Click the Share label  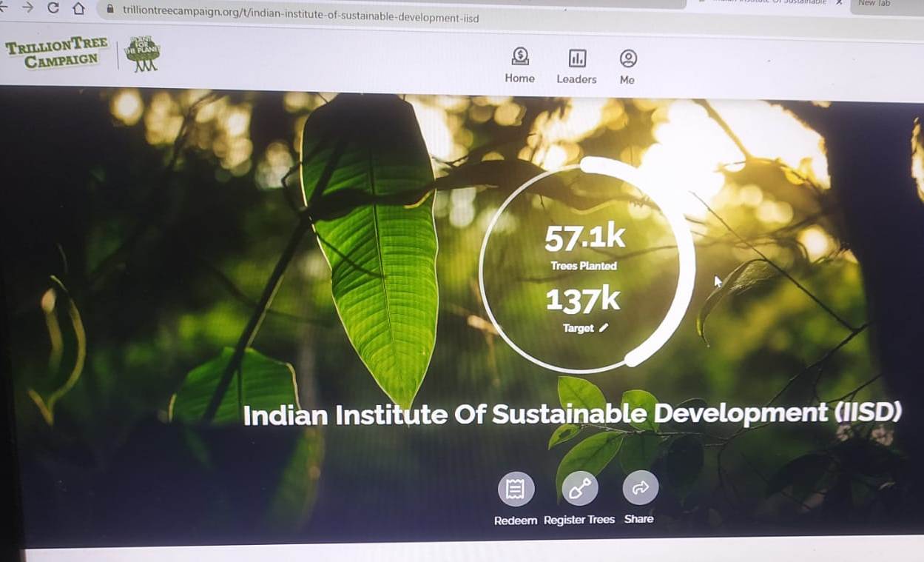tap(638, 518)
